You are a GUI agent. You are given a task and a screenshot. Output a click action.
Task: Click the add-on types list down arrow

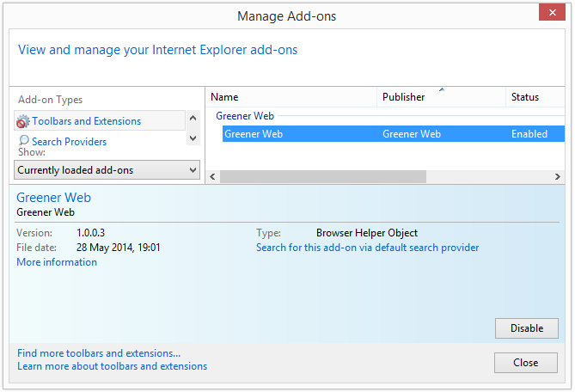tap(193, 138)
